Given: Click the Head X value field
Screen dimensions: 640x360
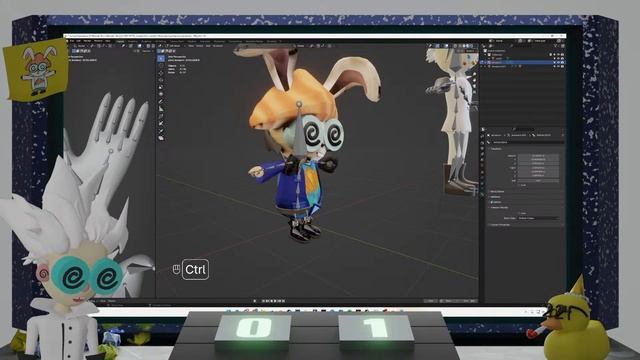Looking at the screenshot, I should click(x=538, y=156).
